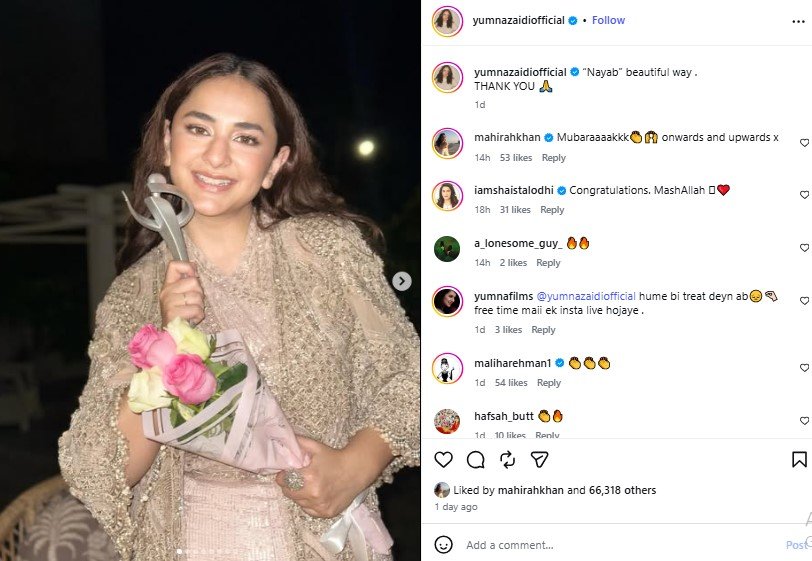Like mahirahkhan's comment with its heart
Screen dimensions: 812x561
[804, 143]
